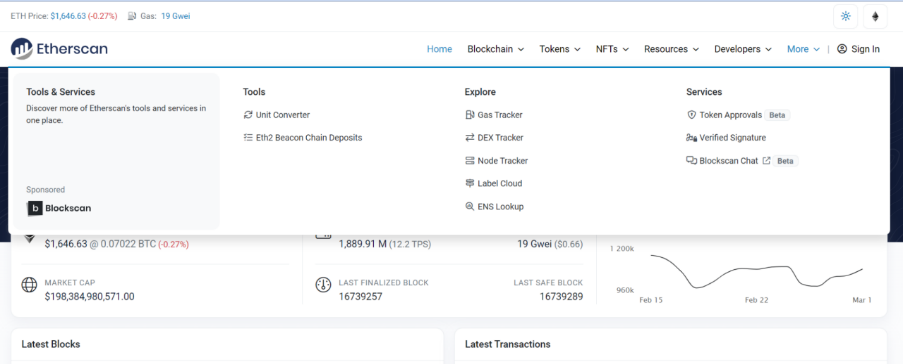Click the Unit Converter refresh icon
Viewport: 903px width, 364px height.
point(248,115)
